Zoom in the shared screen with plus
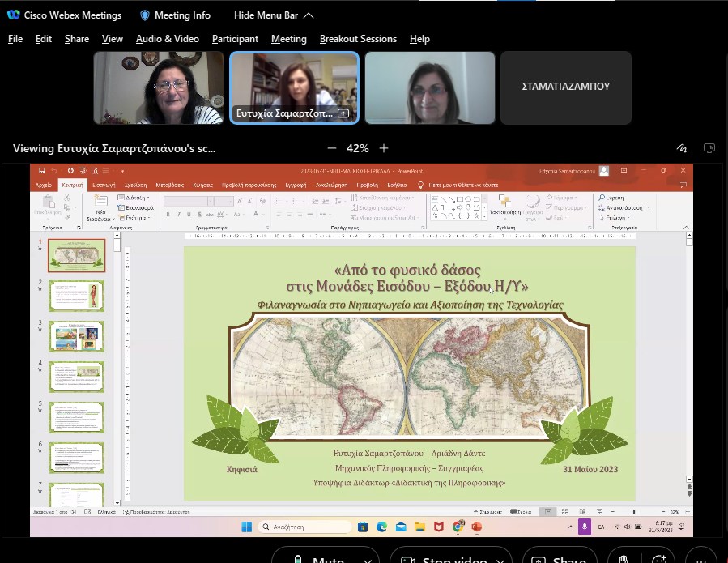 pos(384,148)
